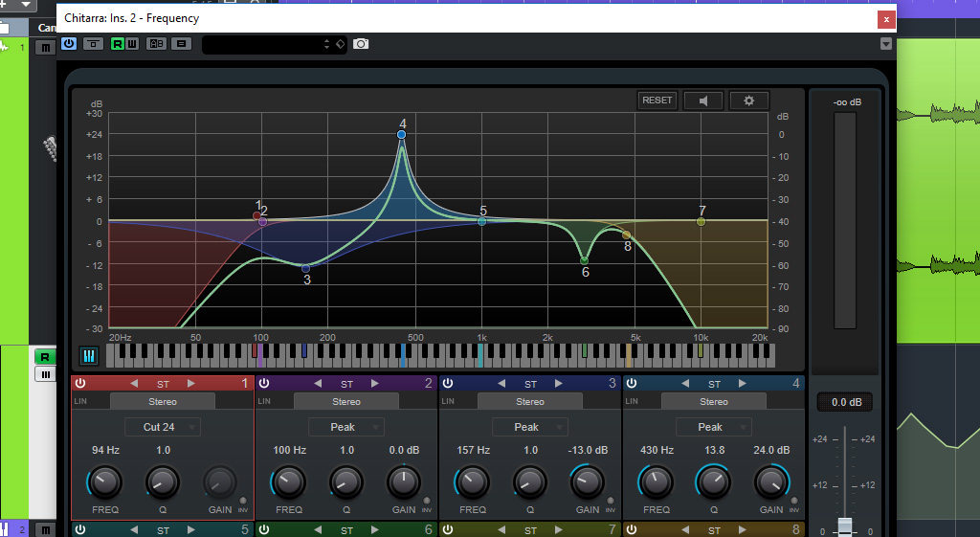The width and height of the screenshot is (980, 537).
Task: Toggle band 1 power button
Action: [80, 383]
